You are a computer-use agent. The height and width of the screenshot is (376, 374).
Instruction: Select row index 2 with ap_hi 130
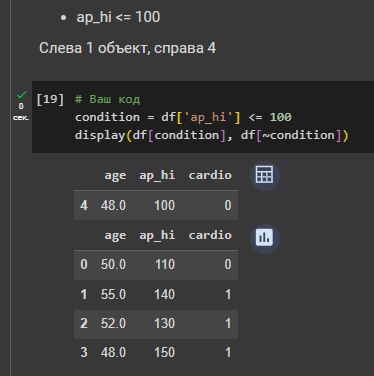[x=156, y=324]
